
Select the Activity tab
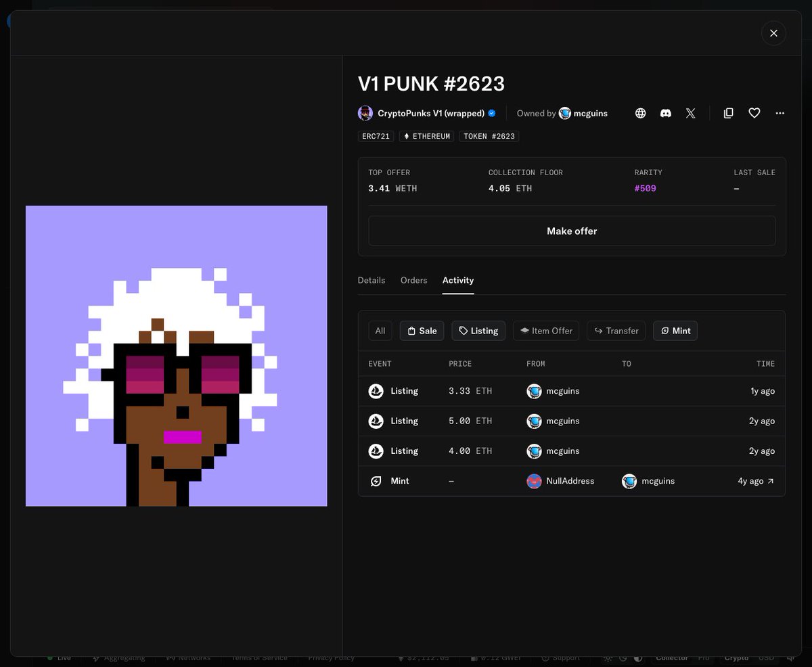458,280
